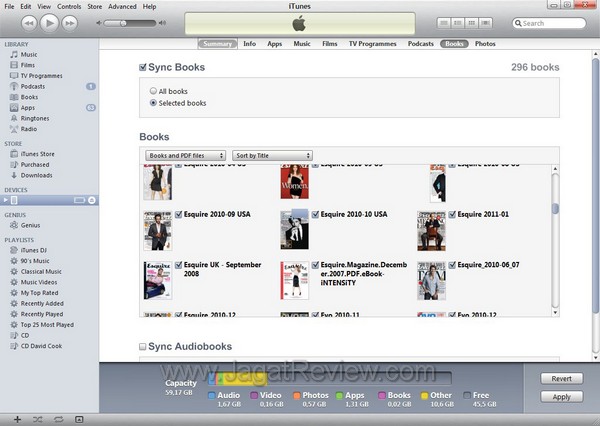Viewport: 600px width, 426px height.
Task: Click the books list scrollbar thumb
Action: click(x=555, y=208)
